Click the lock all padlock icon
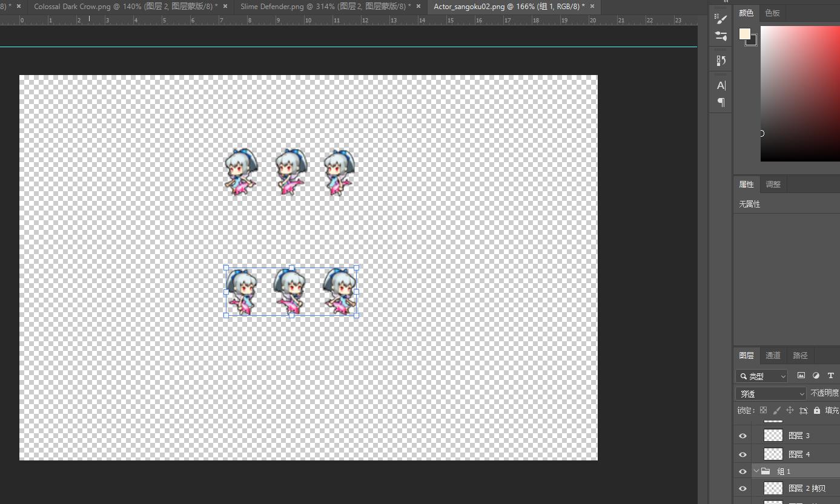 (817, 410)
